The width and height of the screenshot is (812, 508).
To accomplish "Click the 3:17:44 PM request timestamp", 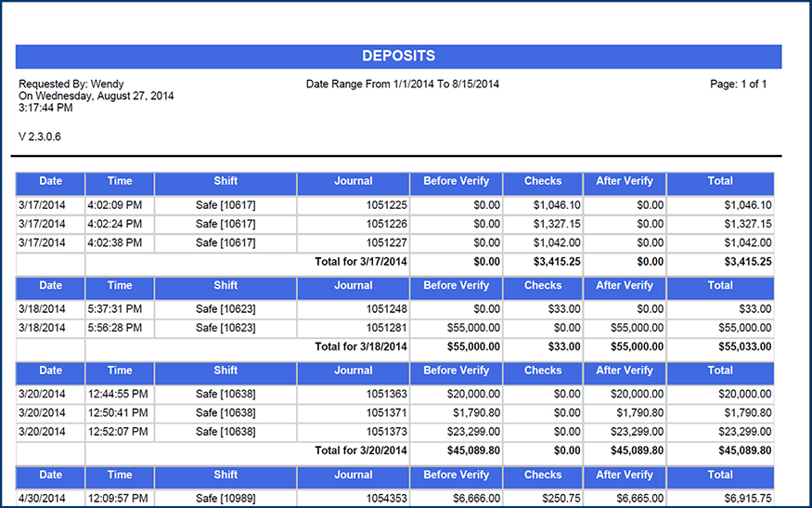I will [x=45, y=108].
